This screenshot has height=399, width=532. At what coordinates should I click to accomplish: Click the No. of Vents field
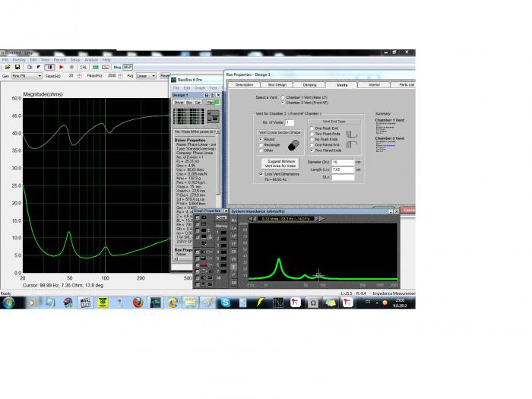(290, 122)
